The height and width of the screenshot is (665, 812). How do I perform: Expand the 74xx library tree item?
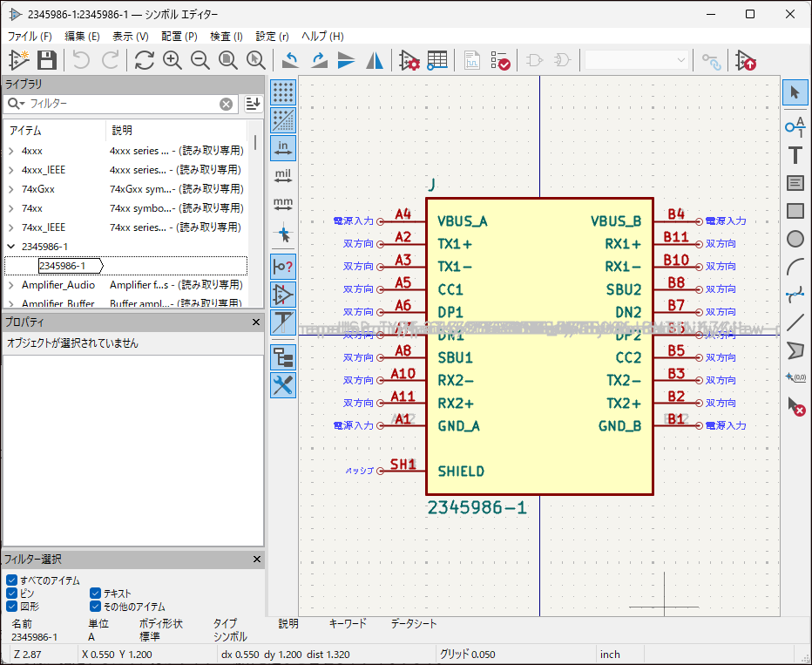[x=10, y=208]
